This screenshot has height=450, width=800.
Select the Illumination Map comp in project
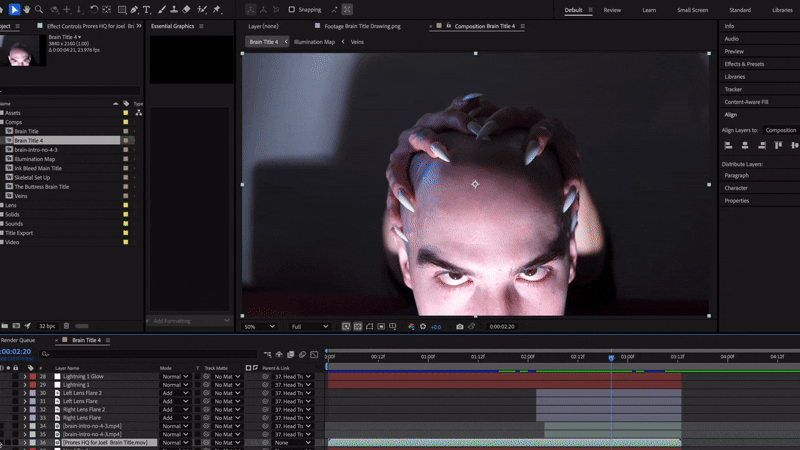point(35,159)
